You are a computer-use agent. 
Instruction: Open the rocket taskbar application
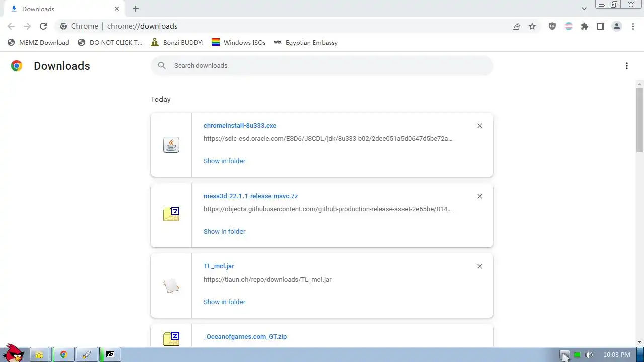click(x=87, y=355)
